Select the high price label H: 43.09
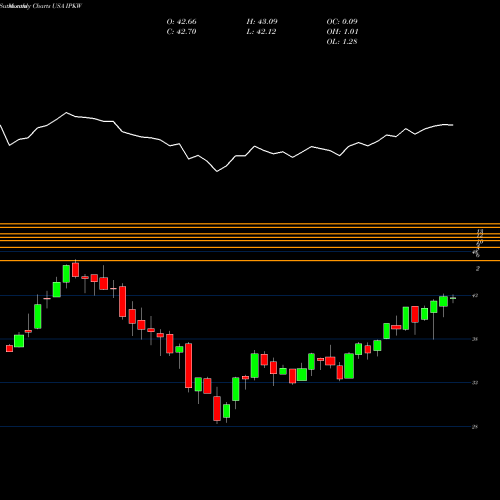Viewport: 500px width, 500px height. pos(262,22)
